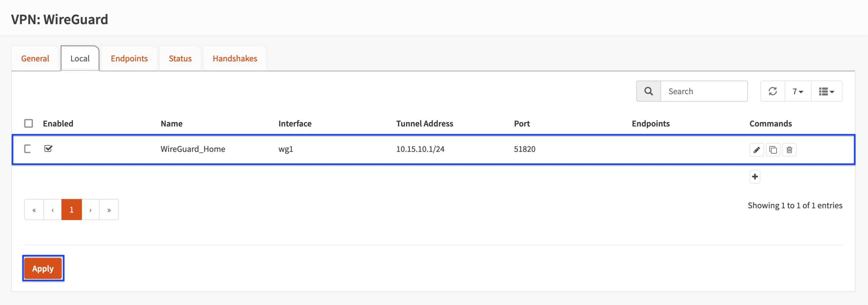Click the 51820 port value

[x=525, y=149]
